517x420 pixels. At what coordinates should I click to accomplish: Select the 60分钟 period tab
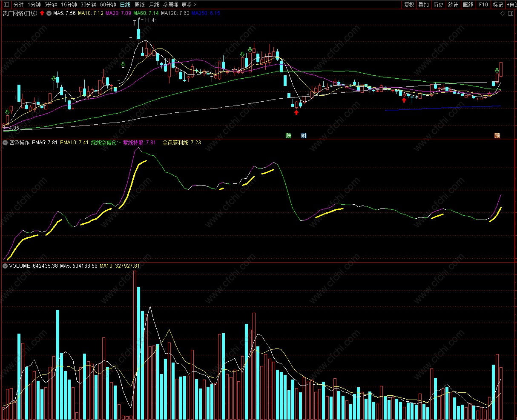(x=108, y=5)
